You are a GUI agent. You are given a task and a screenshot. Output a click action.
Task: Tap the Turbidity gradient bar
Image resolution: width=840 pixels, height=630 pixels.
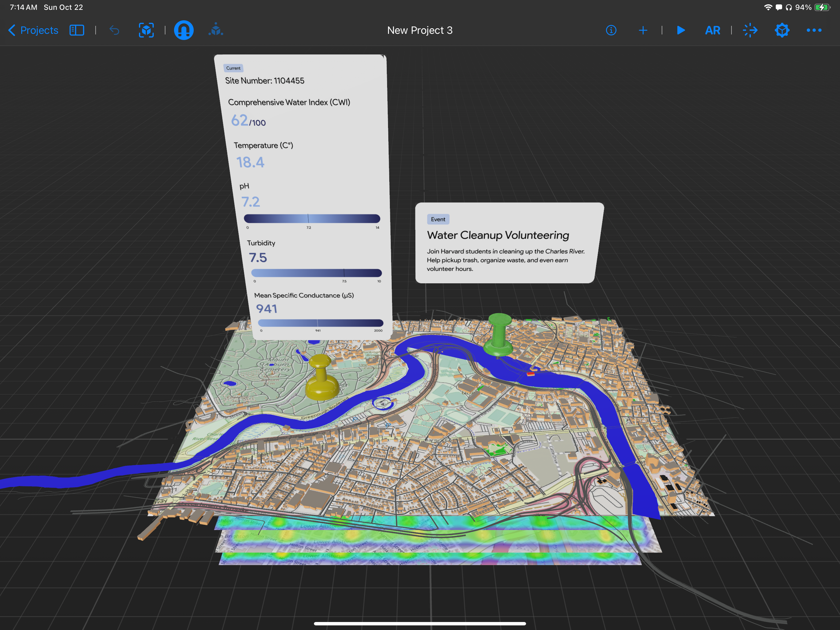coord(316,273)
